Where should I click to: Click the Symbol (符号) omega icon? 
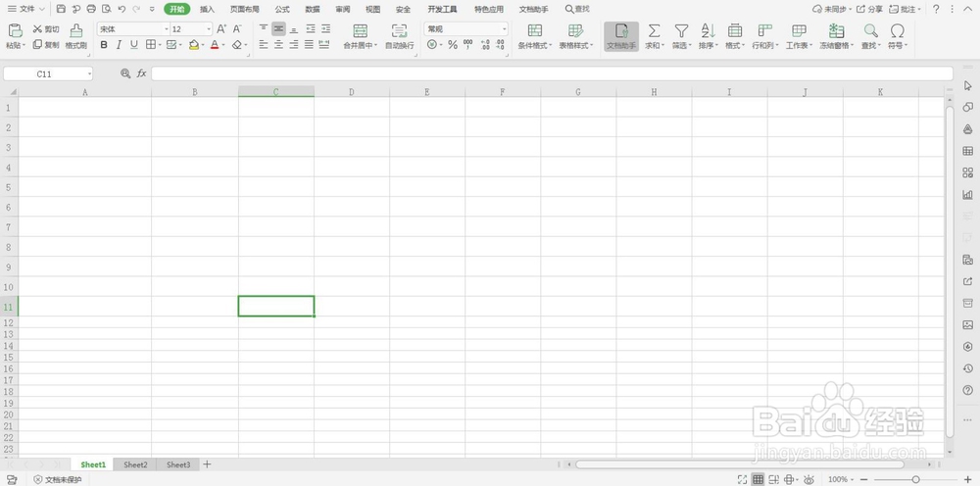898,30
